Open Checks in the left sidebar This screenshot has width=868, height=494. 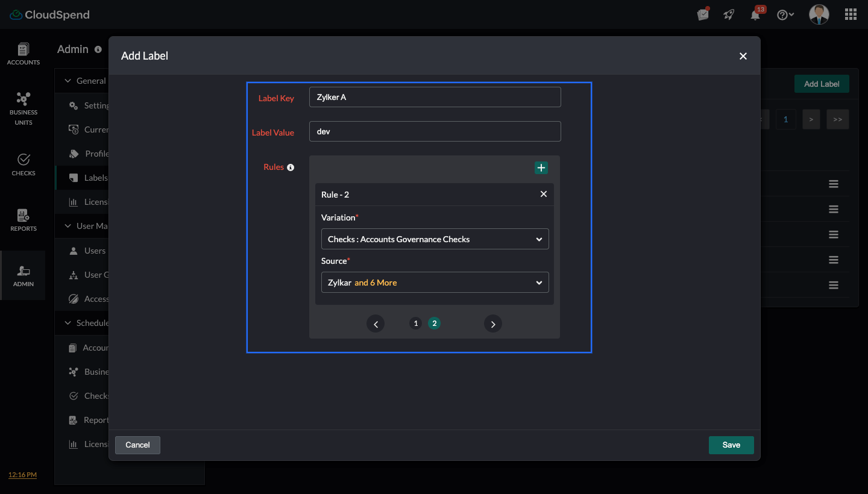coord(24,164)
